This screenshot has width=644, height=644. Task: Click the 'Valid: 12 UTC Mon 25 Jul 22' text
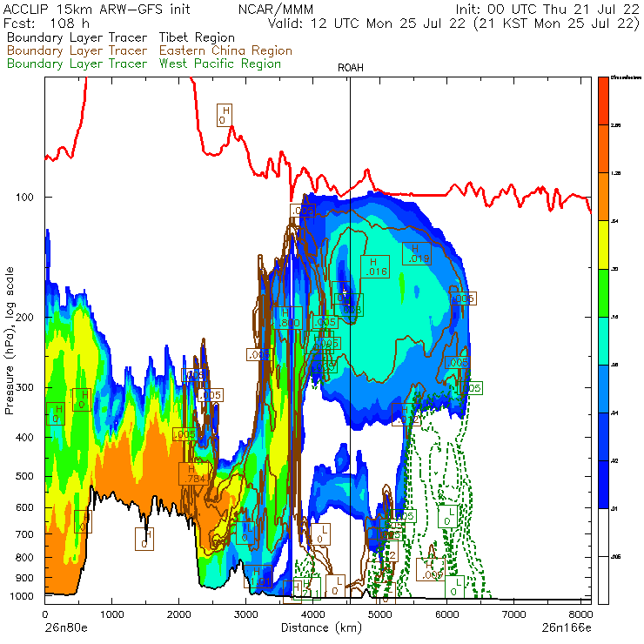tap(368, 23)
